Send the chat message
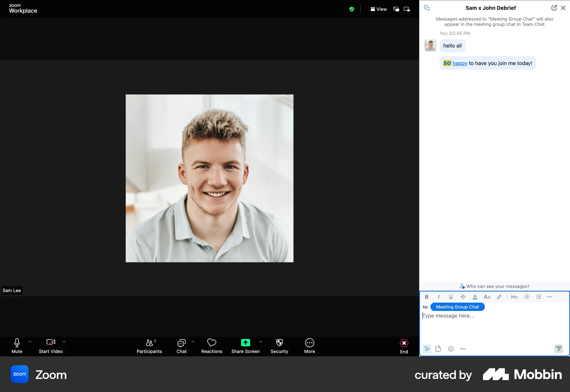 click(x=559, y=349)
